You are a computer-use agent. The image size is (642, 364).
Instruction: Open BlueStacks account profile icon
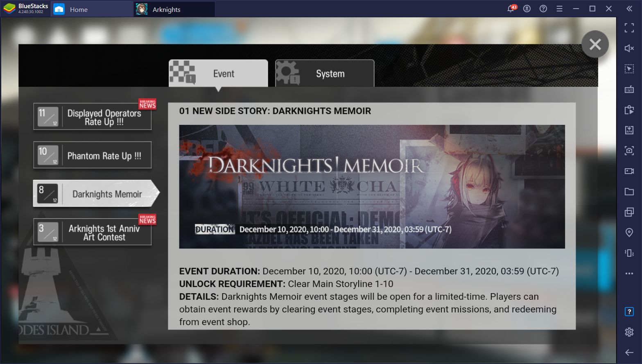527,9
